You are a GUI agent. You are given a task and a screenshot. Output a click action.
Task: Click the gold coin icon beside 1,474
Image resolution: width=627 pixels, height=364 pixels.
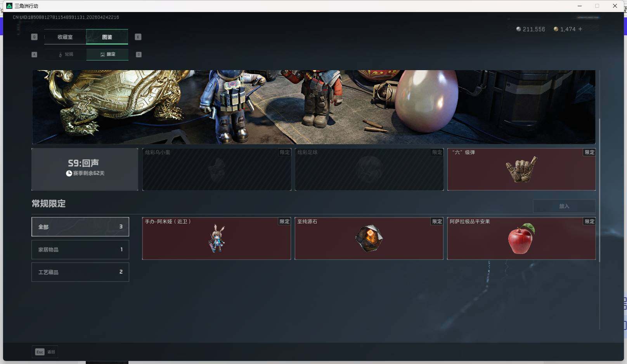click(556, 29)
